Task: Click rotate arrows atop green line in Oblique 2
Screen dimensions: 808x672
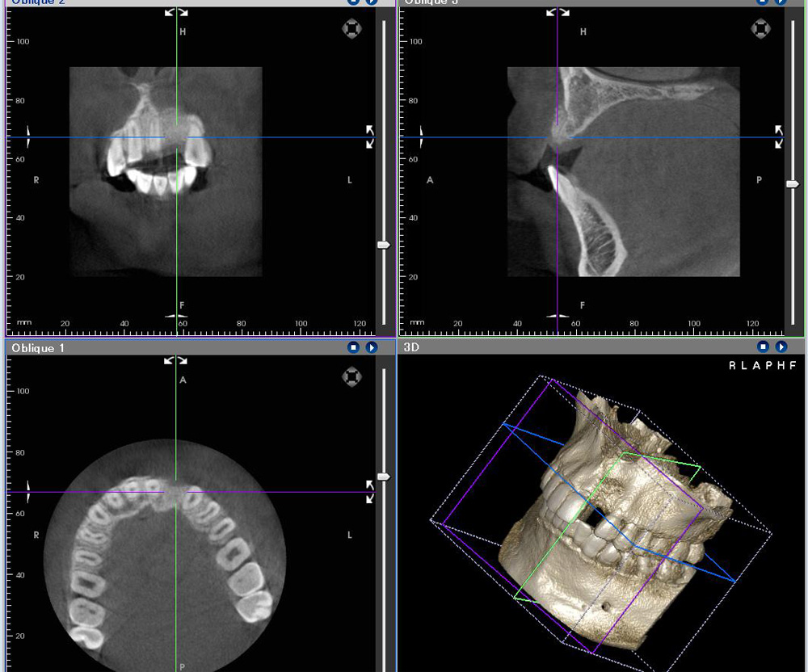Action: [176, 12]
